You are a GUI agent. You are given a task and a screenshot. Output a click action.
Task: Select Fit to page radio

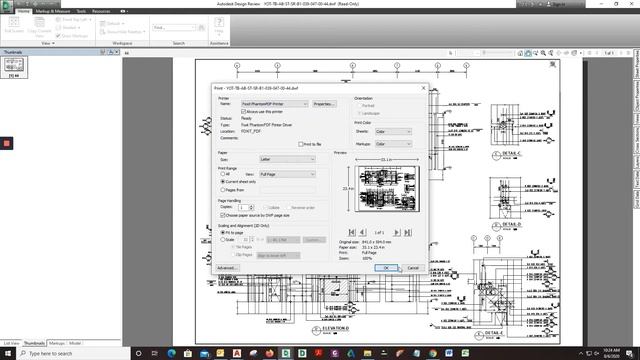click(x=223, y=232)
